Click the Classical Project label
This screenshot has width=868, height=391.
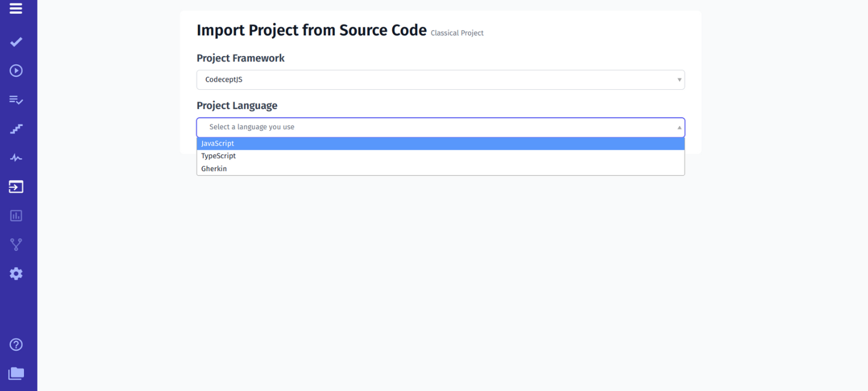[x=457, y=33]
